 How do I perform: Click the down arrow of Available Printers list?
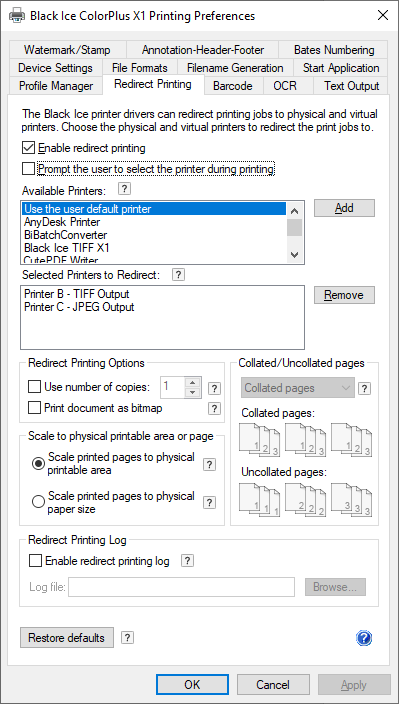tap(294, 255)
